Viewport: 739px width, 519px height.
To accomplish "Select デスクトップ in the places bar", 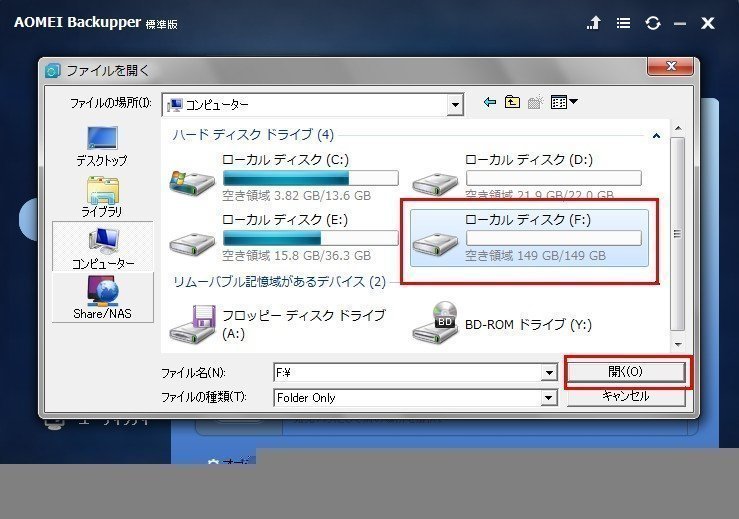I will [x=102, y=147].
